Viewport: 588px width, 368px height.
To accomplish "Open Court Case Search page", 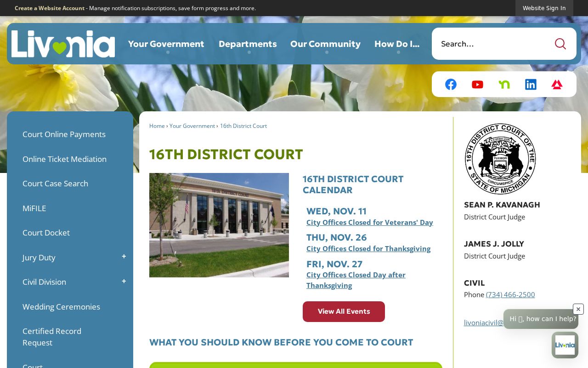I will (x=55, y=184).
